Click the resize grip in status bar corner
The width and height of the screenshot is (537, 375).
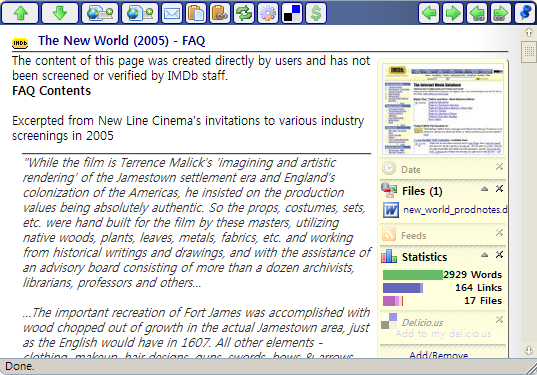531,369
